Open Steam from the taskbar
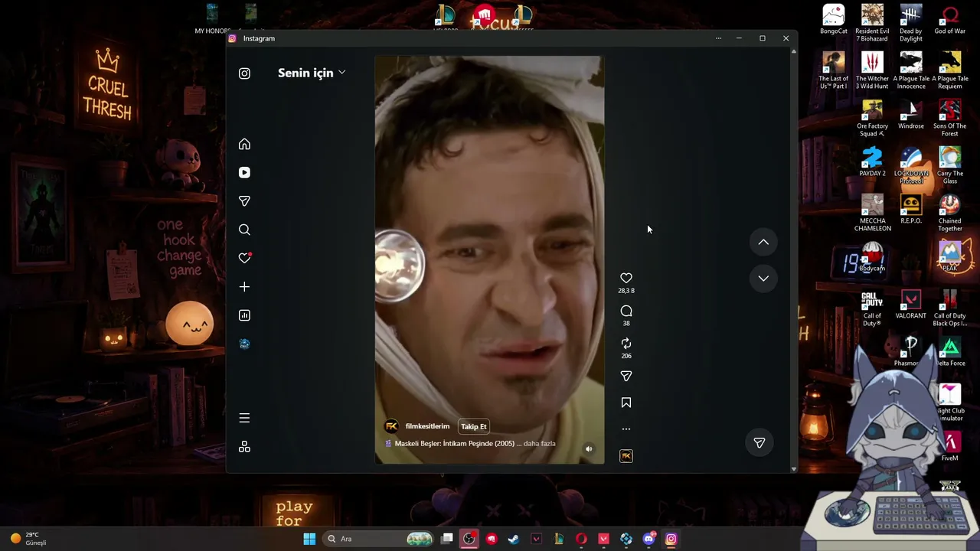This screenshot has width=980, height=551. [x=514, y=539]
